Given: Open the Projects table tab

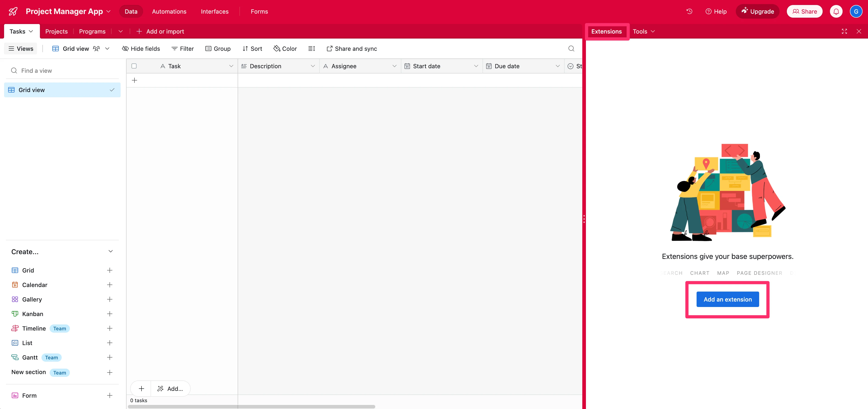Looking at the screenshot, I should (x=56, y=31).
